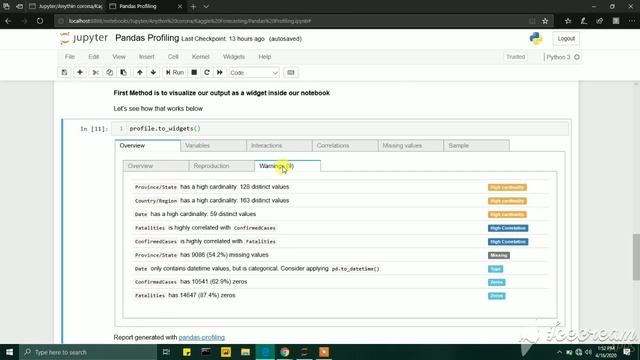The width and height of the screenshot is (640, 360).
Task: Open the Cell menu
Action: pyautogui.click(x=173, y=57)
